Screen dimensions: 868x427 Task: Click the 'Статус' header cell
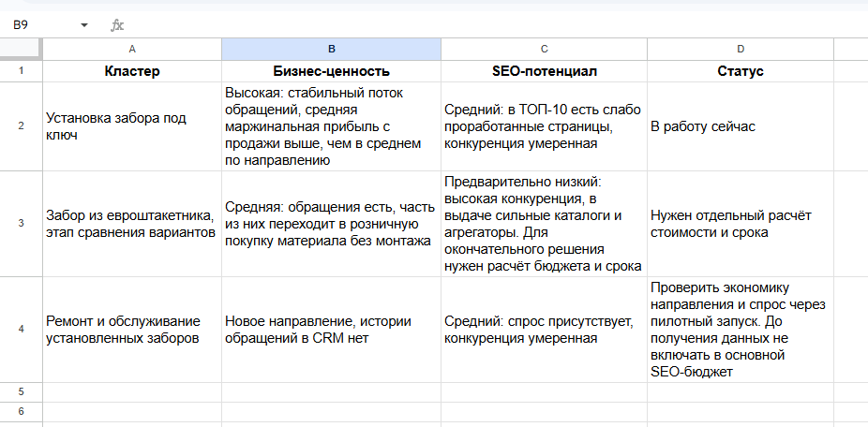741,71
